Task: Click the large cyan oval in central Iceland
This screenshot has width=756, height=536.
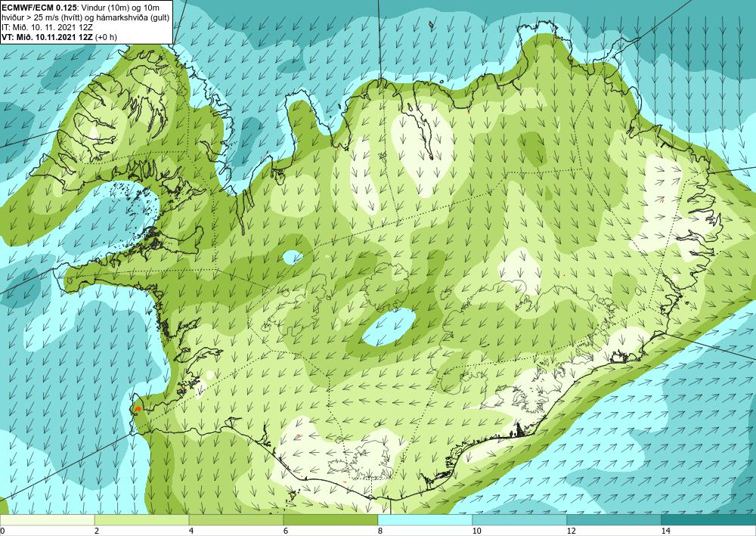Action: pos(389,327)
